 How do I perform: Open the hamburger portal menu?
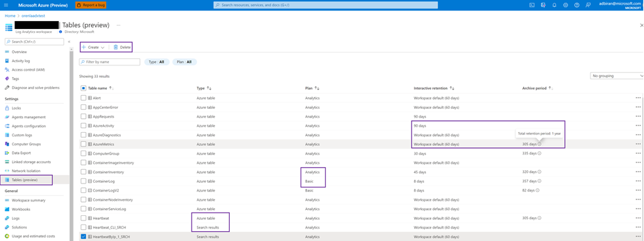[x=6, y=5]
